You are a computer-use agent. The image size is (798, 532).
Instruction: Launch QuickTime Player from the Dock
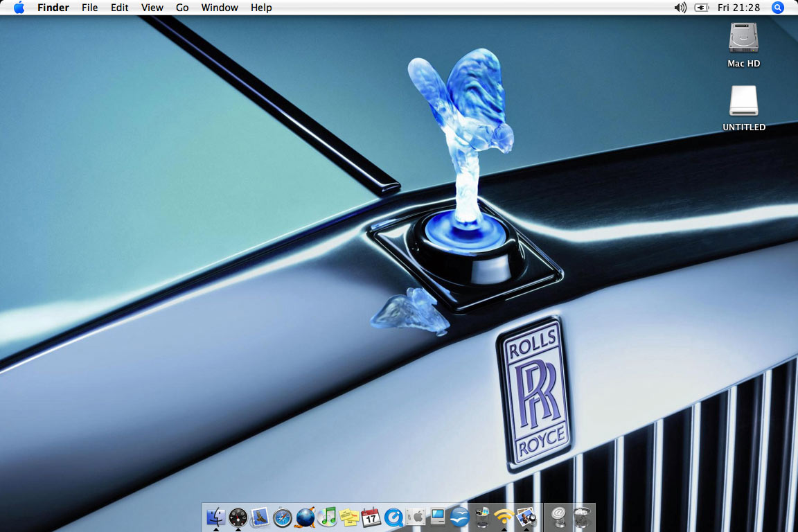tap(393, 517)
